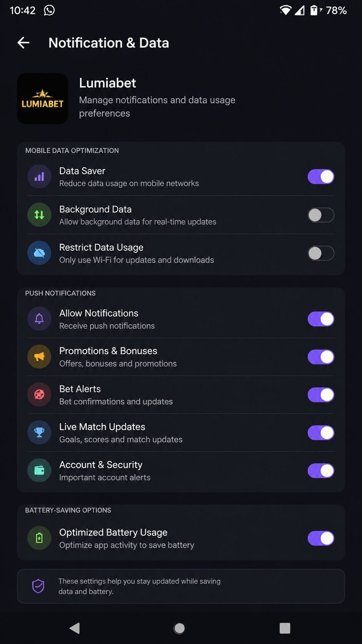This screenshot has height=644, width=362.
Task: Tap the Promotions megaphone icon
Action: [39, 357]
